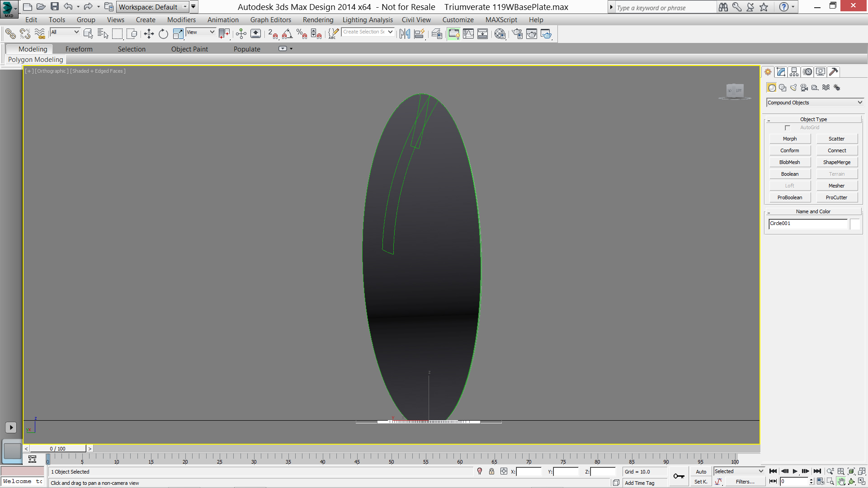Toggle Auto Key mode

pyautogui.click(x=701, y=472)
